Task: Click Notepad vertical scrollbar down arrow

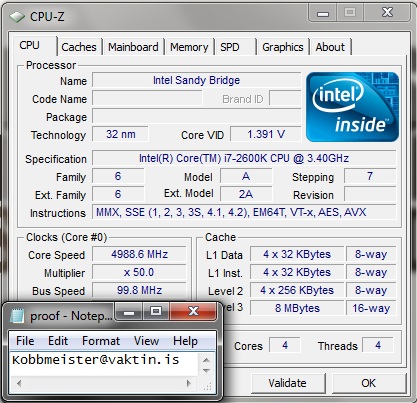Action: point(206,371)
